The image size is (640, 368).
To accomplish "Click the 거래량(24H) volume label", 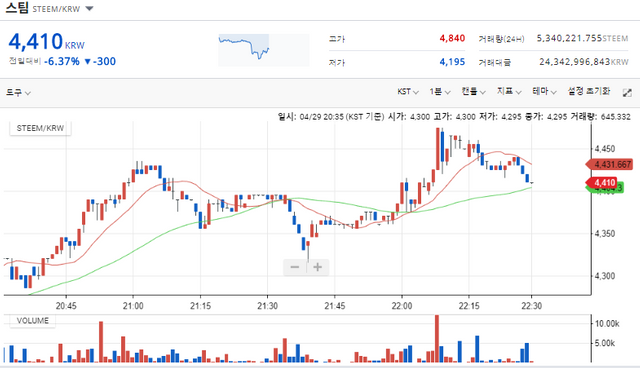I will tap(501, 39).
